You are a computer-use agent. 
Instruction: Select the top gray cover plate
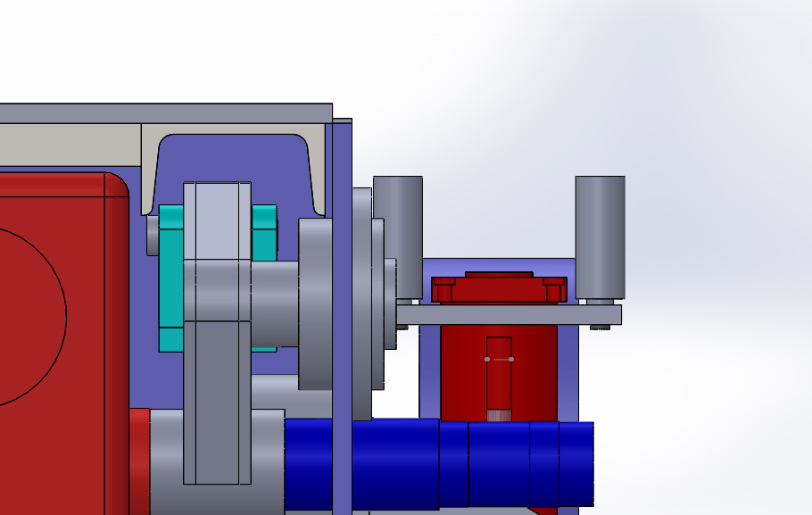pyautogui.click(x=166, y=113)
